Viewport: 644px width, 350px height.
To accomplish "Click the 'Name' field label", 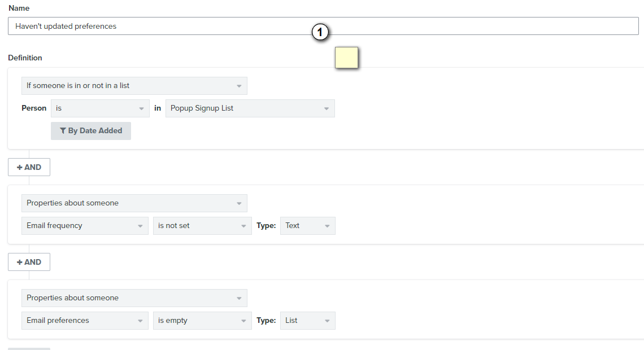I will (19, 8).
